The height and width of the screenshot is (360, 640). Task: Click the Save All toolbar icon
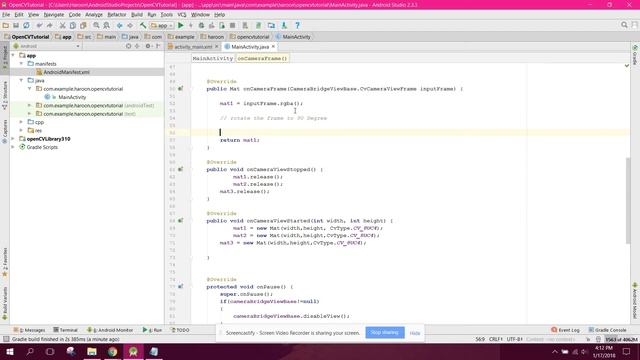coord(16,25)
